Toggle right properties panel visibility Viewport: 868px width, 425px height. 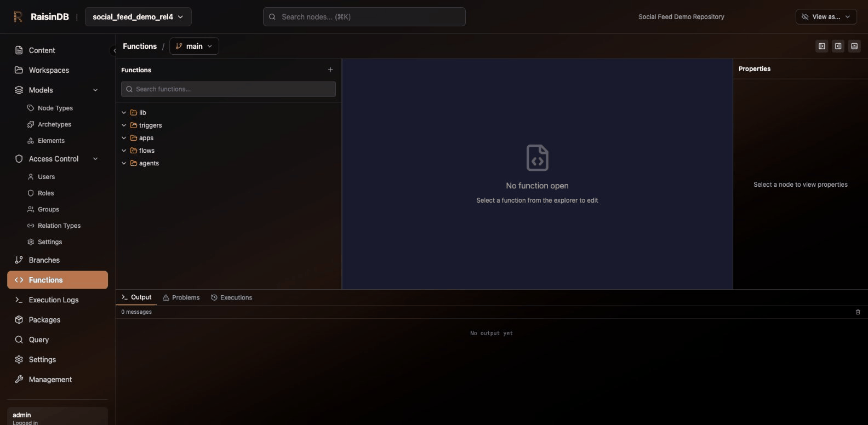[x=838, y=47]
